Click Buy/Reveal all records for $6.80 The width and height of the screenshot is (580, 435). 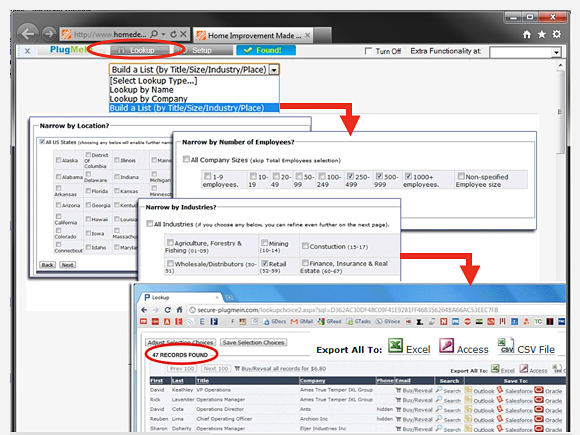pyautogui.click(x=280, y=368)
